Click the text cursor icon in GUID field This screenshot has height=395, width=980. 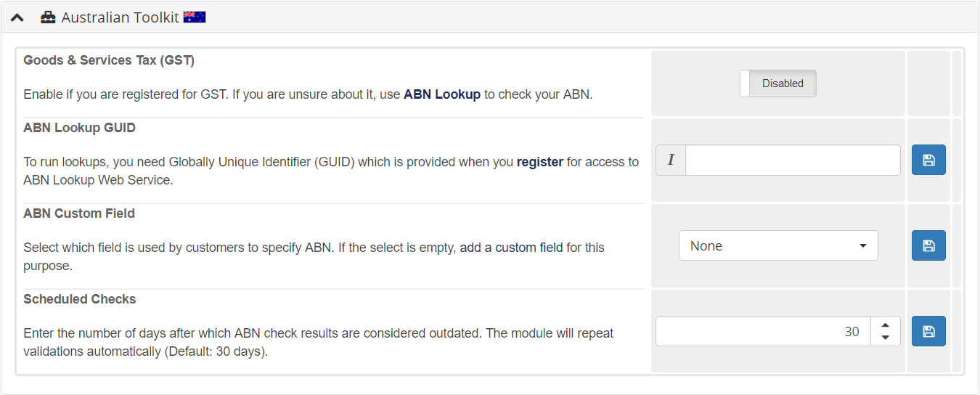(x=671, y=160)
